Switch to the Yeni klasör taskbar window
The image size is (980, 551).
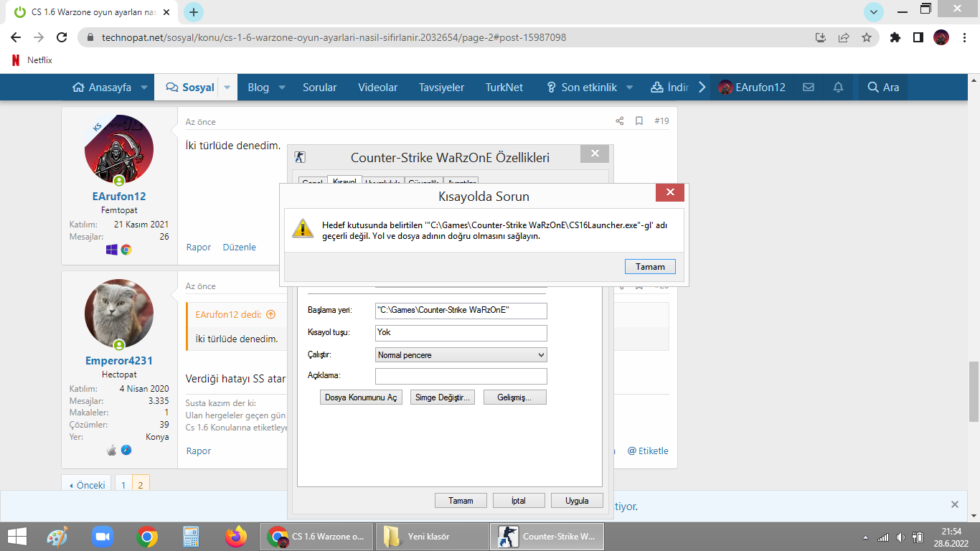[432, 537]
